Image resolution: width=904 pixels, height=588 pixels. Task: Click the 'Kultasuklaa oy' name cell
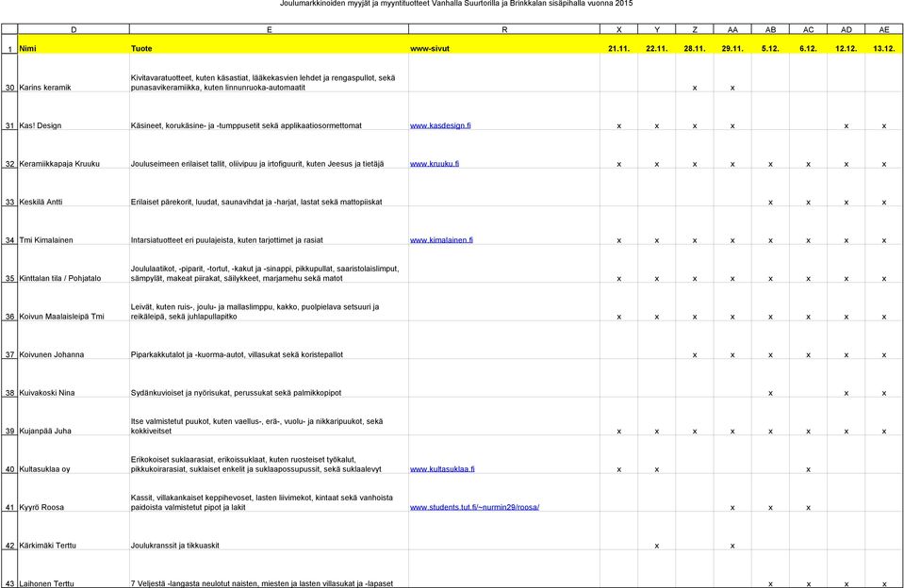pos(74,455)
